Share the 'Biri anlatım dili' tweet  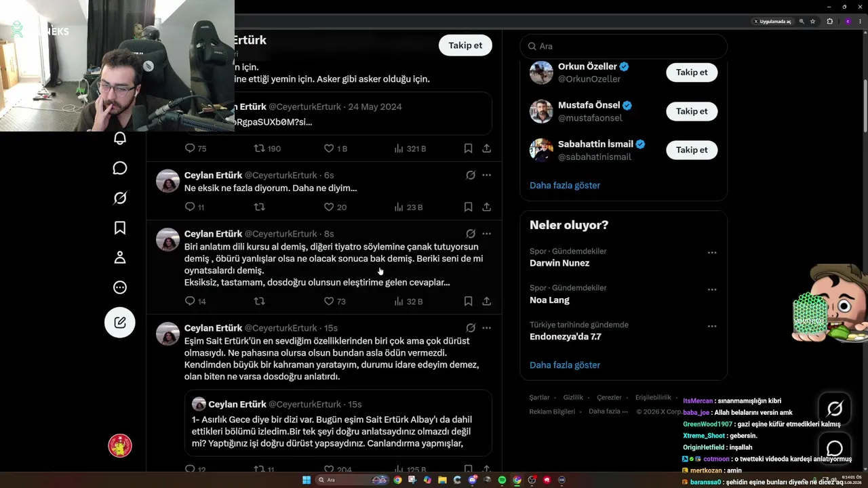[486, 301]
